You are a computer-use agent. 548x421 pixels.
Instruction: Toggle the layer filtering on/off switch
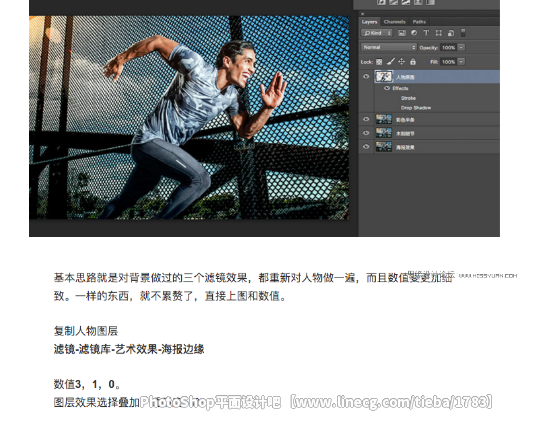463,33
